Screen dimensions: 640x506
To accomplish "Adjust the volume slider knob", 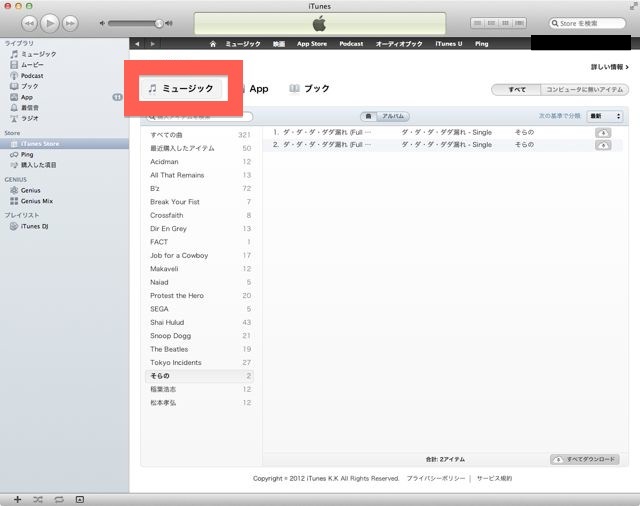I will (x=159, y=24).
